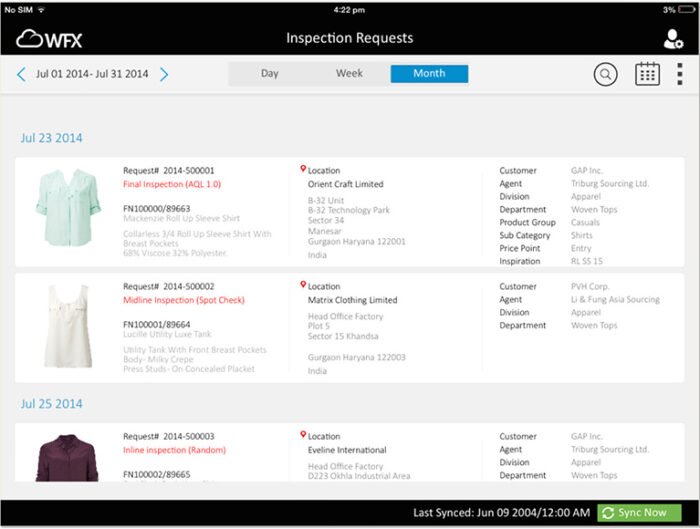This screenshot has width=700, height=529.
Task: Tap style number FN100002/89665
Action: (156, 474)
